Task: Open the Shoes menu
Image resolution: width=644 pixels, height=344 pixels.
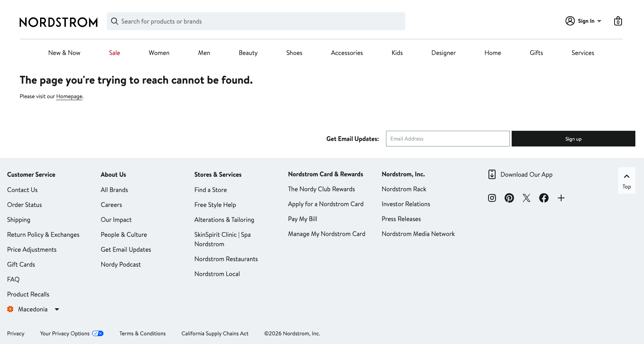Action: click(x=294, y=53)
